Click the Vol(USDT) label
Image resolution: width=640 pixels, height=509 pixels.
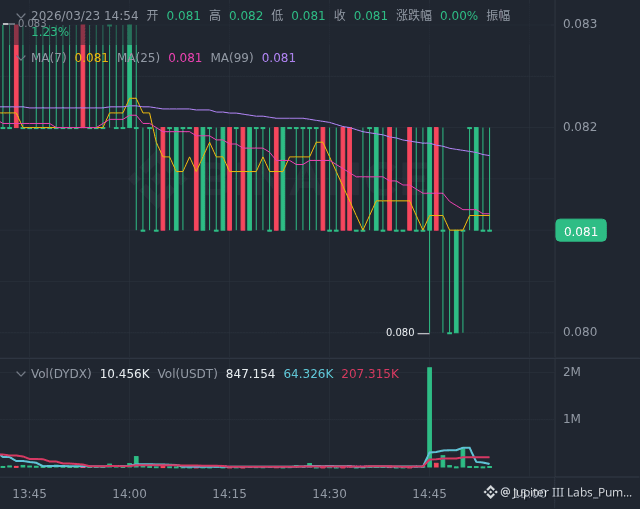pyautogui.click(x=188, y=373)
